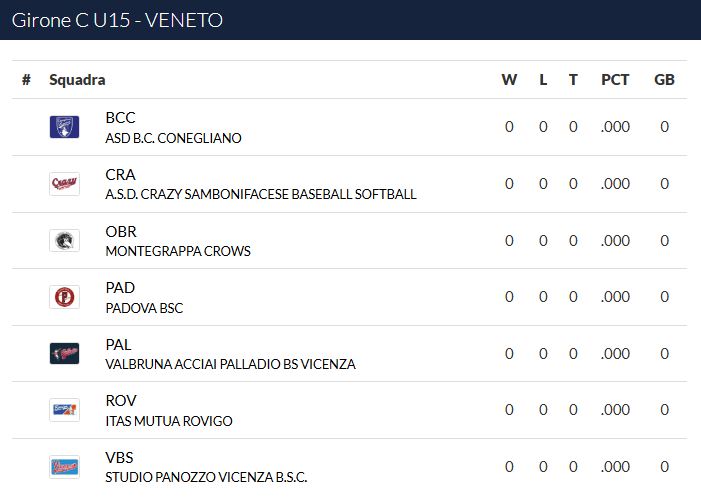Image resolution: width=701 pixels, height=503 pixels.
Task: Select the Studio Panozzo Vicenza logo
Action: pos(64,467)
